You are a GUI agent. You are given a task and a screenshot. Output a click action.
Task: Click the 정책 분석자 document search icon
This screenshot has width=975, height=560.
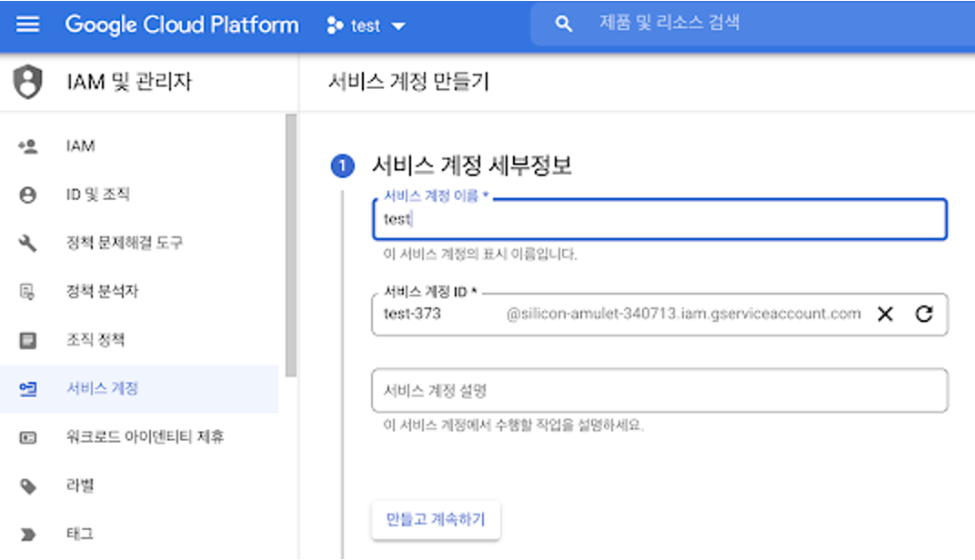28,292
